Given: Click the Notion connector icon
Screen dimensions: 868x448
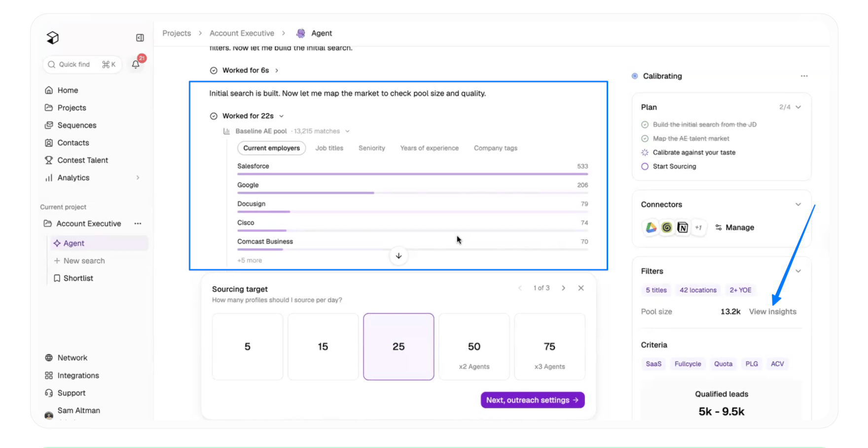Looking at the screenshot, I should 683,227.
